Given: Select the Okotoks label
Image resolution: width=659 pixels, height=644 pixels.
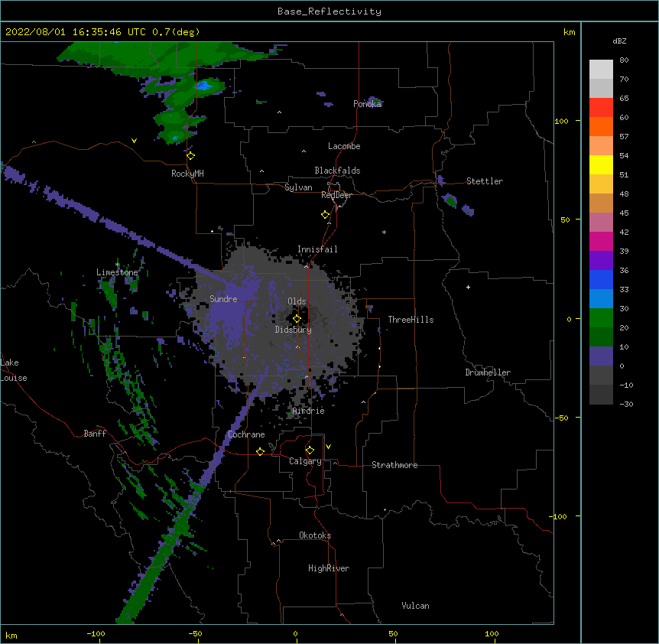Looking at the screenshot, I should point(315,535).
